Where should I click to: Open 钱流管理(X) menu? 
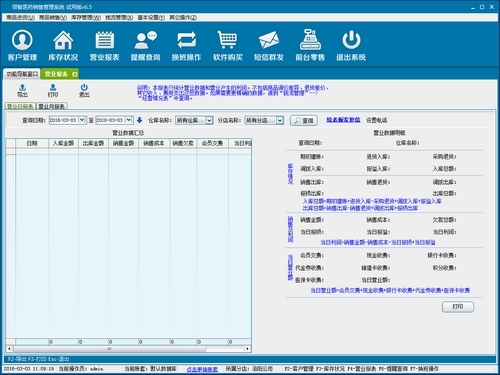point(119,17)
